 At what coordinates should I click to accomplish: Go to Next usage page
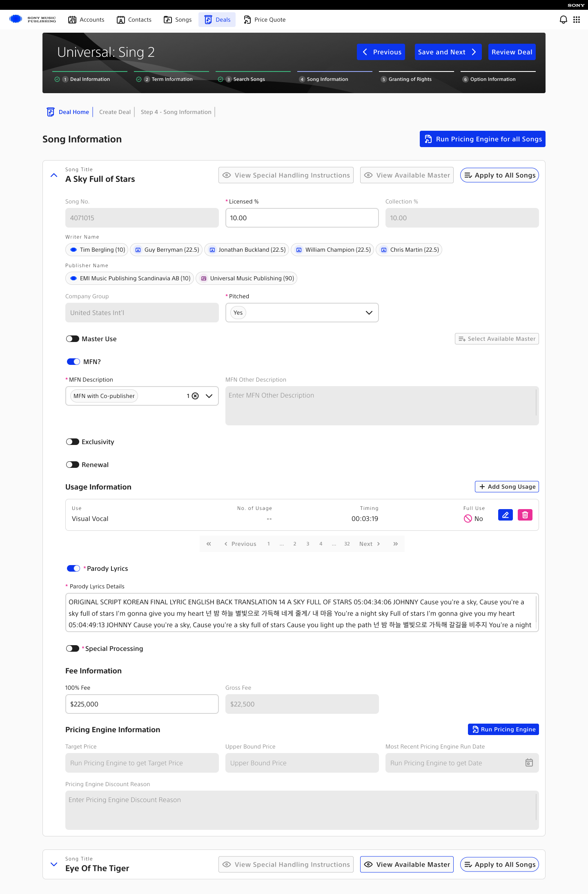370,544
